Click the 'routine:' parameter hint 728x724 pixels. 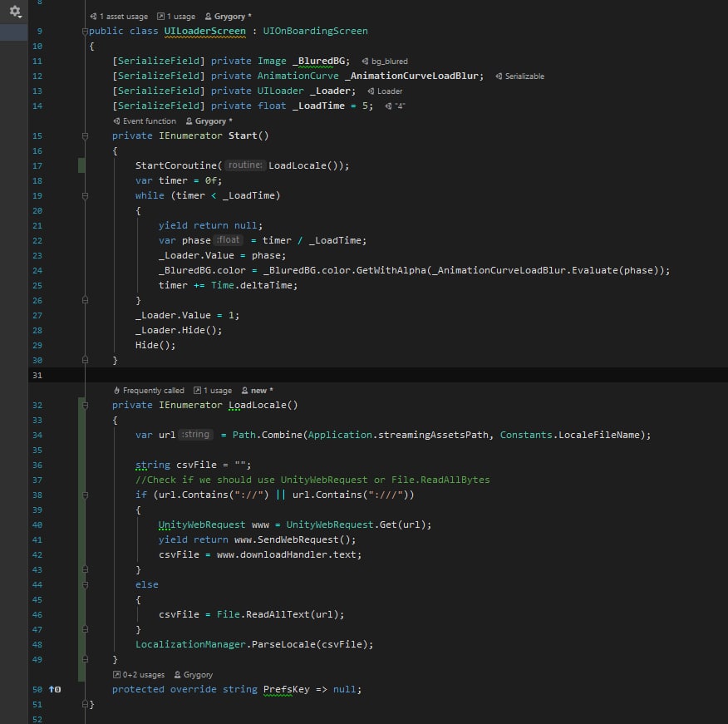(x=245, y=165)
